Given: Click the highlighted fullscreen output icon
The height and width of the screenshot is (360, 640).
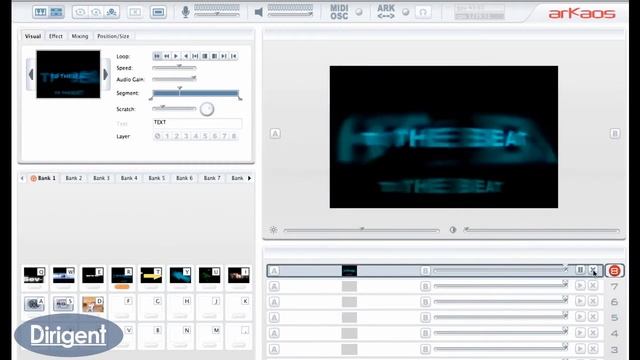Looking at the screenshot, I should point(158,12).
